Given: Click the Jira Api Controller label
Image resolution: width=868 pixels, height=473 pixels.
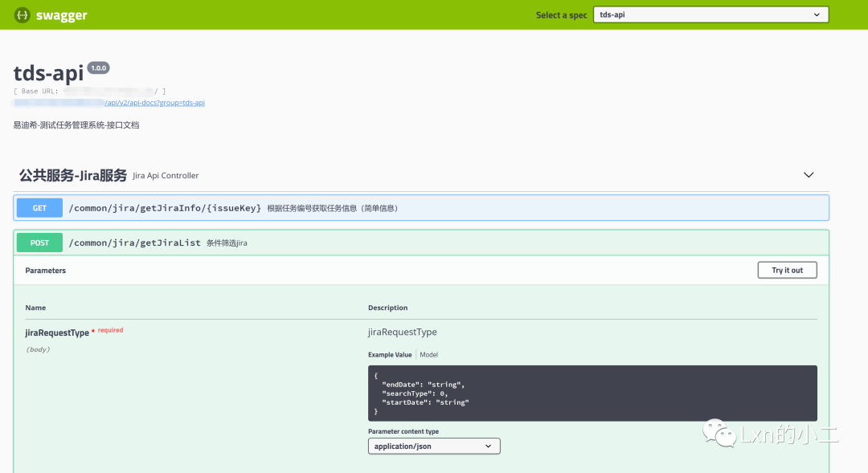Looking at the screenshot, I should (x=166, y=175).
